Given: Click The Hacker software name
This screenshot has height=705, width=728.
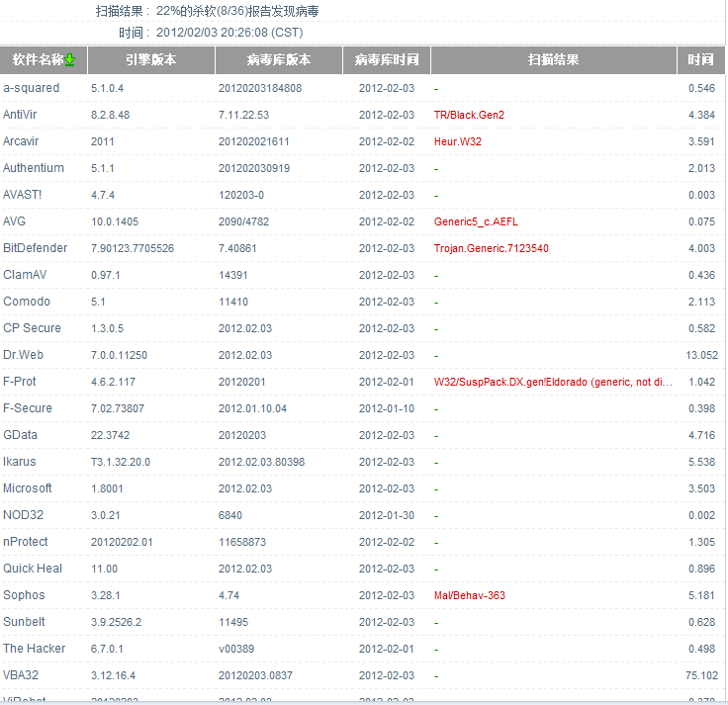Looking at the screenshot, I should [35, 649].
